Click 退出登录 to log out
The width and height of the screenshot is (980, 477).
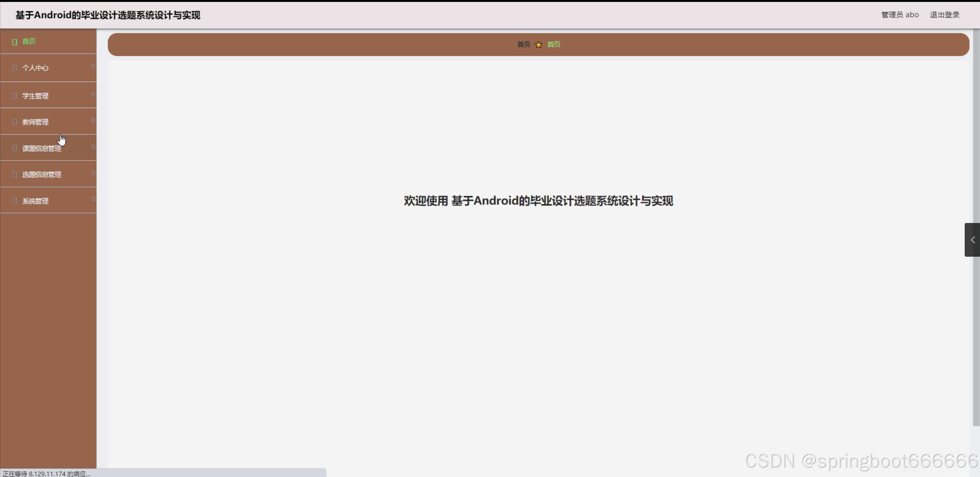pos(944,15)
